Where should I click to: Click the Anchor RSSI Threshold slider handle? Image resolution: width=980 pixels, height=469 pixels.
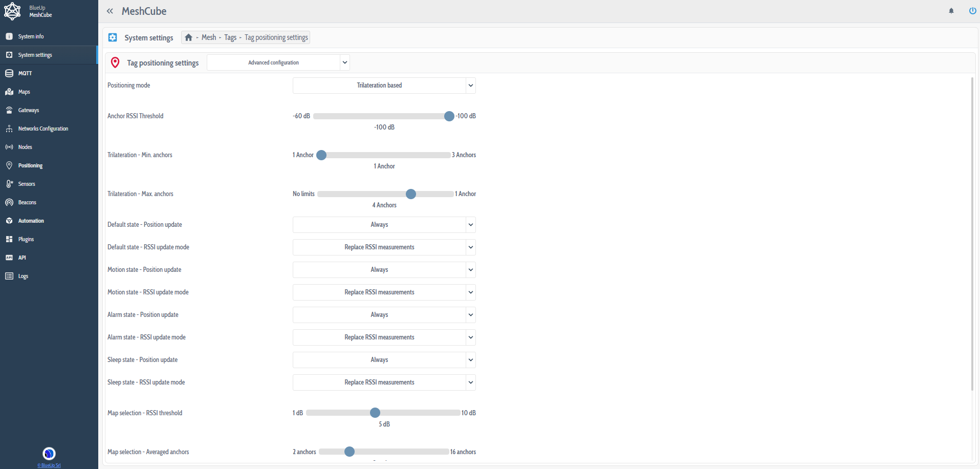(x=449, y=116)
